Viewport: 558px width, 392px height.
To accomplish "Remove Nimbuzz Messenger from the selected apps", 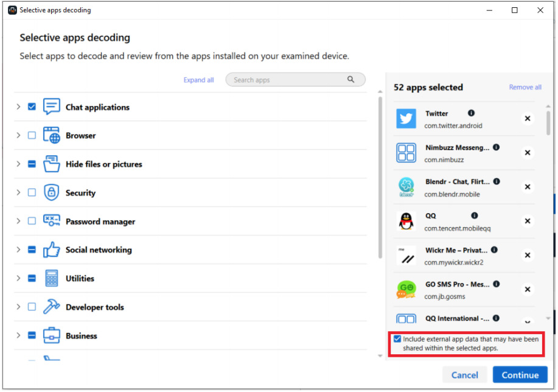I will [x=528, y=153].
